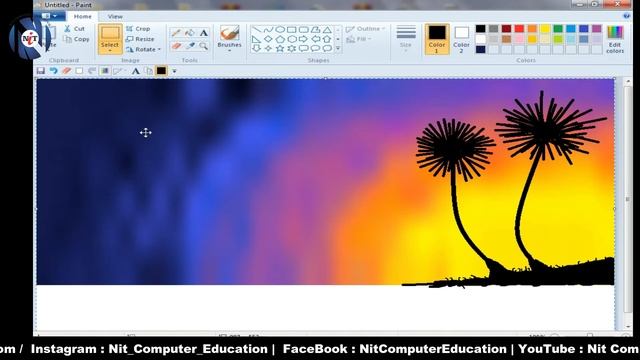Select the Text tool in Tools group
Image resolution: width=640 pixels, height=360 pixels.
[203, 33]
